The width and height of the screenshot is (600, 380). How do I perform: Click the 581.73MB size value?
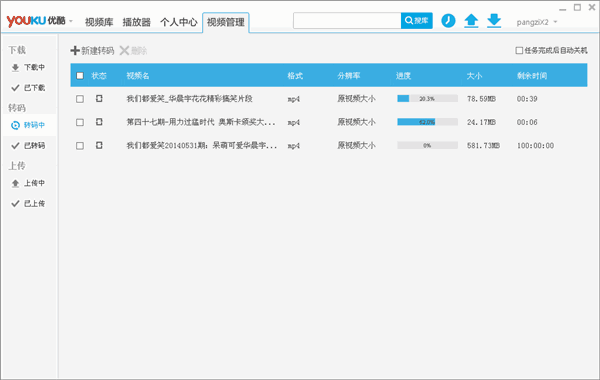(483, 145)
